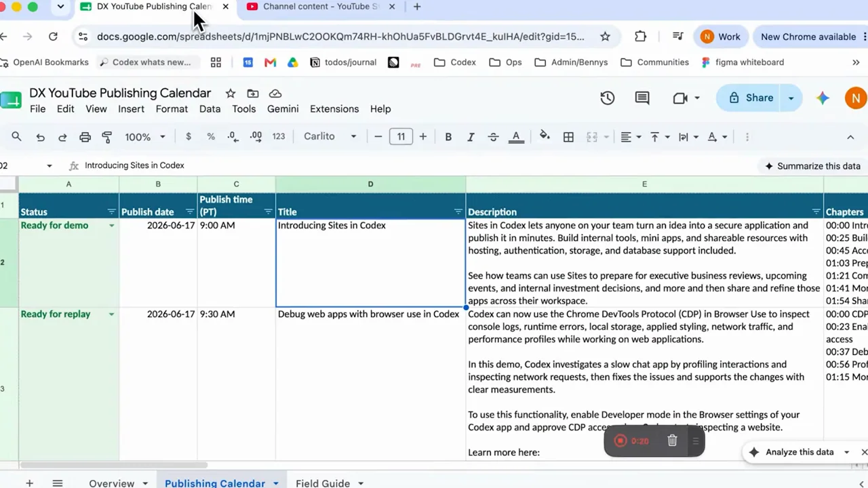Click the Share button
This screenshot has width=868, height=488.
pyautogui.click(x=750, y=98)
